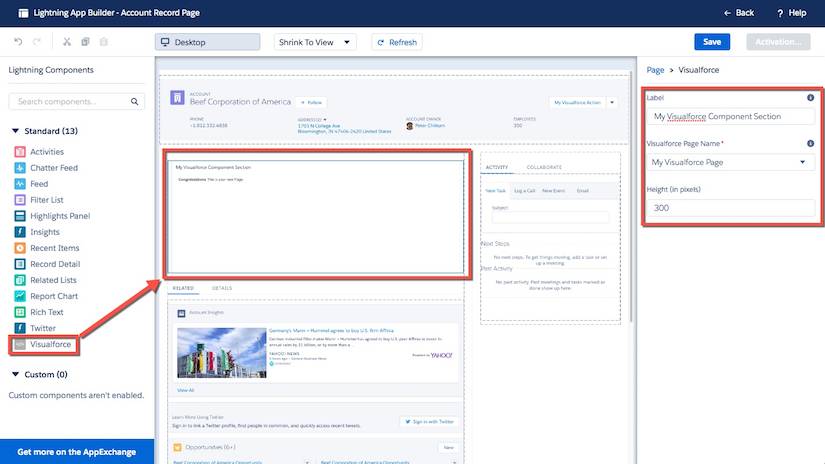Click the My Visualforce Action button
Viewport: 825px width, 464px height.
(577, 102)
